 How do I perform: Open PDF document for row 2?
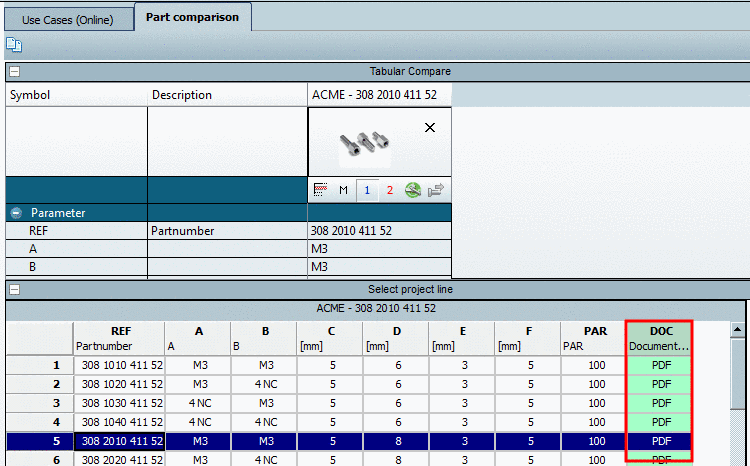[659, 384]
